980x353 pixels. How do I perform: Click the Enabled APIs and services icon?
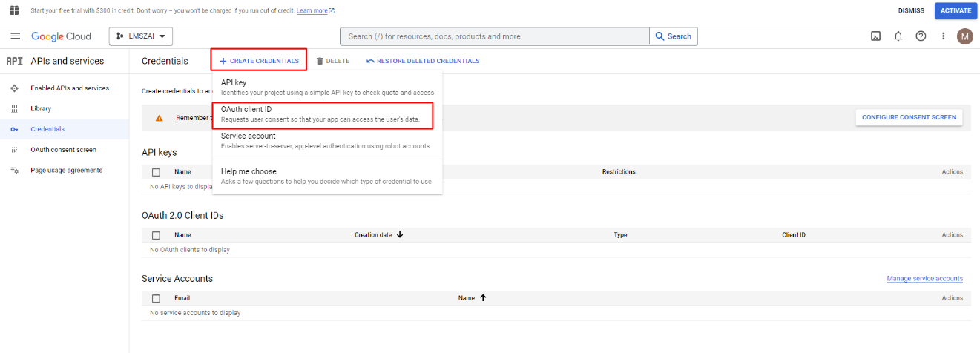pyautogui.click(x=14, y=88)
